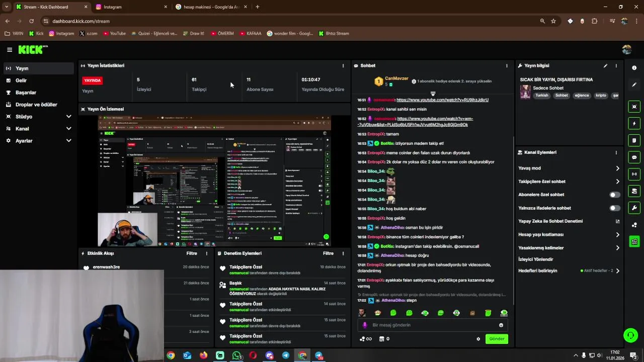Open Etkinlik Akışı three-dot menu
The image size is (644, 362).
206,253
